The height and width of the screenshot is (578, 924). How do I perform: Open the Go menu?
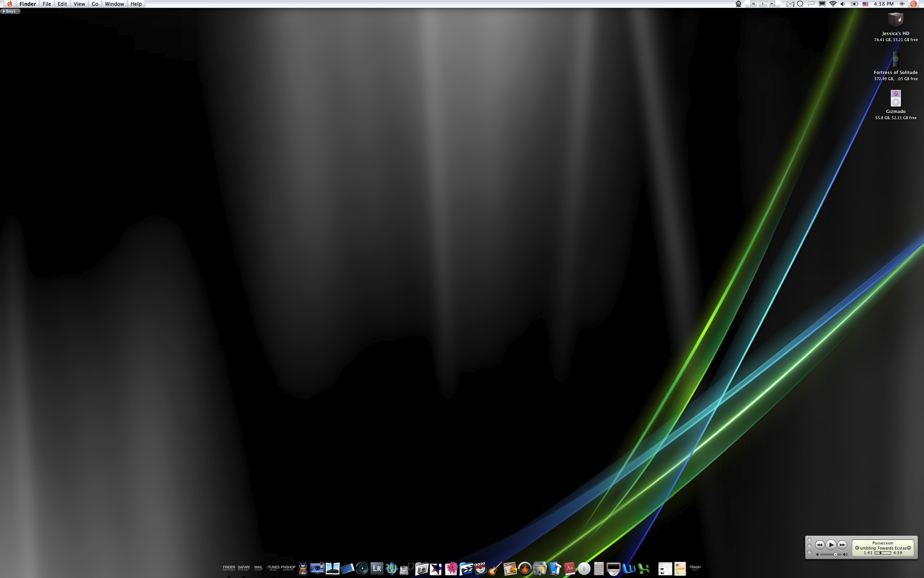tap(95, 4)
